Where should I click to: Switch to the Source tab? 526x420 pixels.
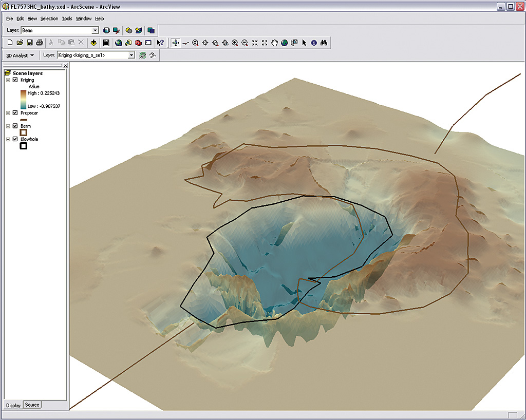point(32,405)
